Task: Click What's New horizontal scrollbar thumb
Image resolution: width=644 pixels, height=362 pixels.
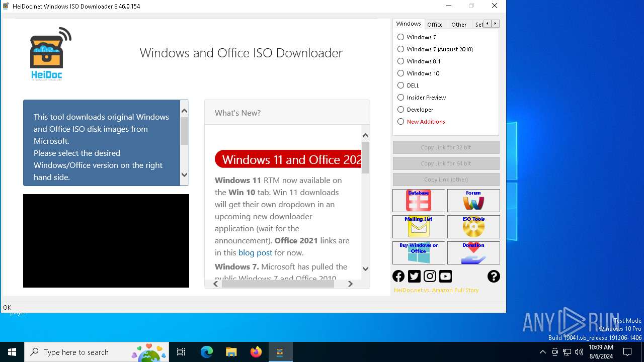Action: click(278, 284)
